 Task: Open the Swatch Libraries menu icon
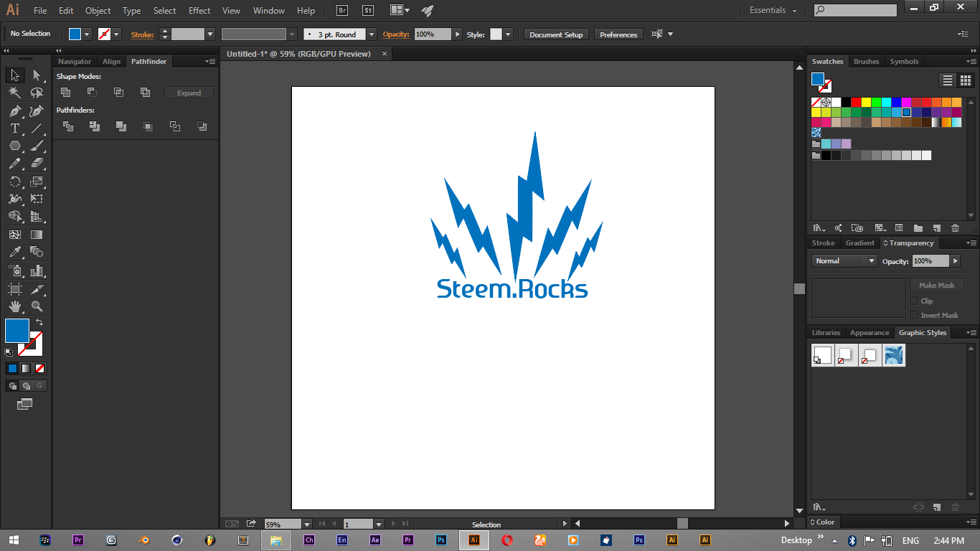click(x=819, y=228)
